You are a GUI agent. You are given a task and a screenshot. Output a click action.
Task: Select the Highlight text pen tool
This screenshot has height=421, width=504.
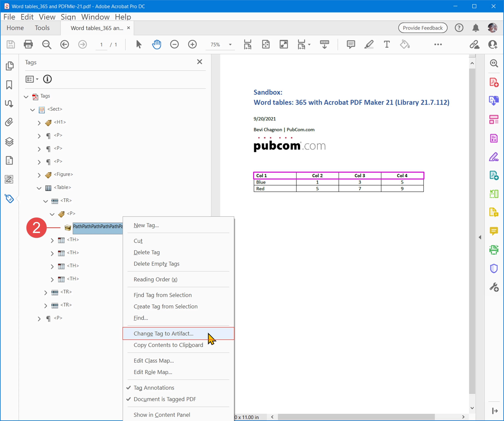click(x=369, y=44)
